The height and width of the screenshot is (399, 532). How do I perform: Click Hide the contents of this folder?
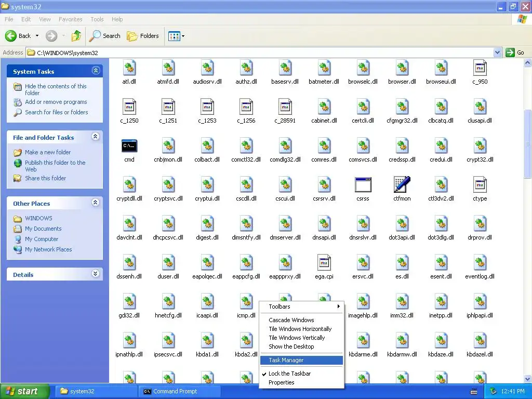click(x=56, y=89)
